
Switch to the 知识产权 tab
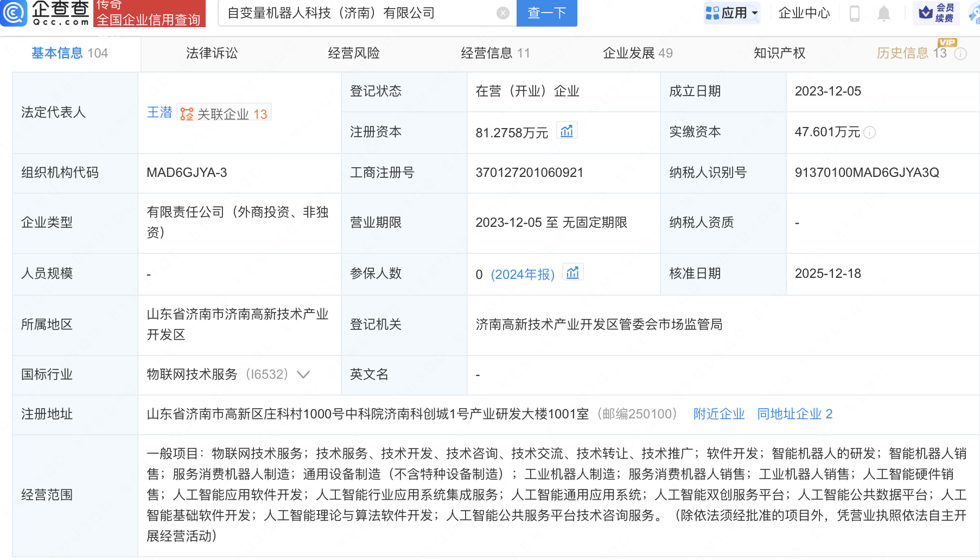(779, 53)
